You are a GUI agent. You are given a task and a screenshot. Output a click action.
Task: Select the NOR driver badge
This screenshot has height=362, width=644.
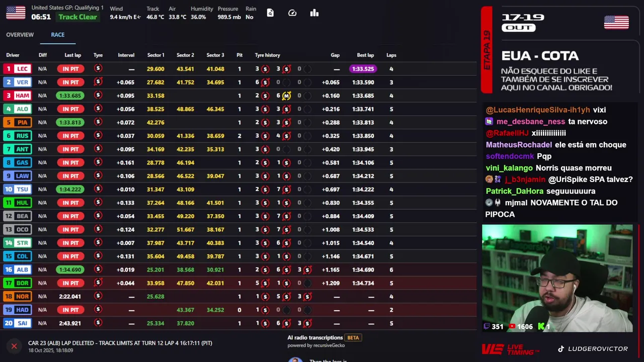[17, 296]
